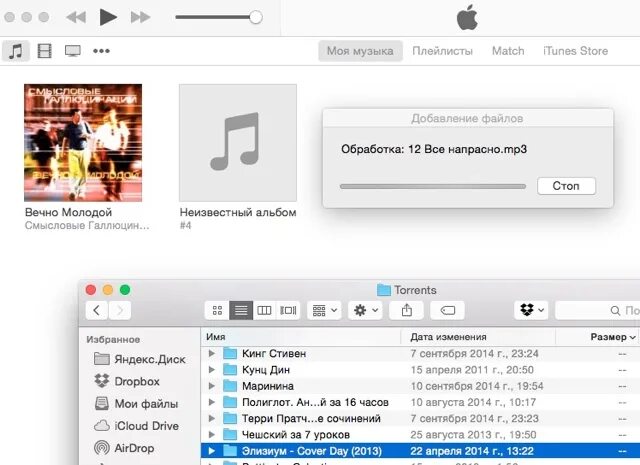
Task: Select the Маринина folder icon
Action: coord(230,386)
